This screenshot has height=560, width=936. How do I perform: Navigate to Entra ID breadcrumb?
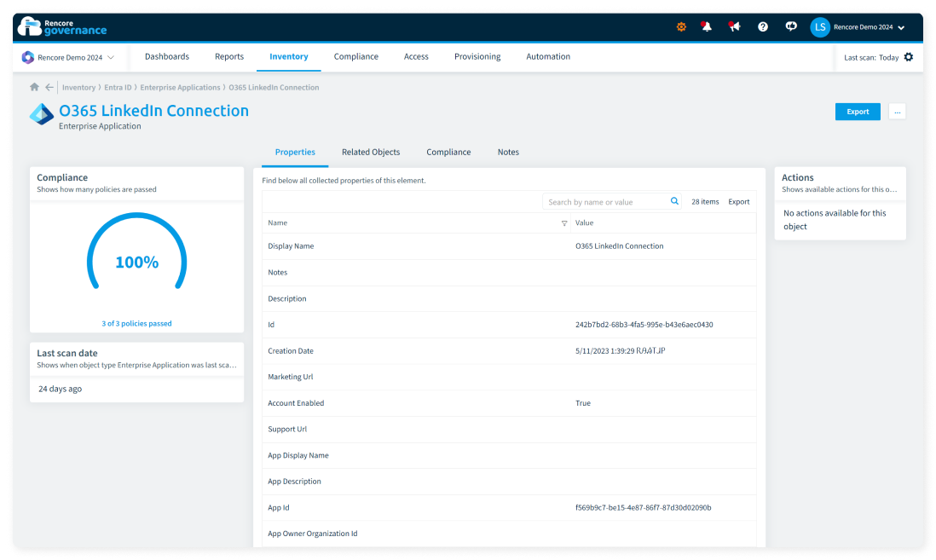118,87
